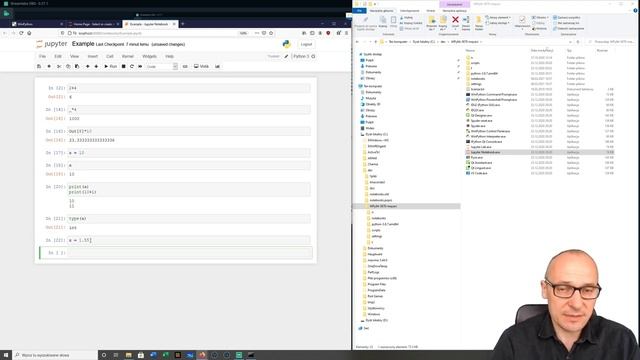
Task: Sort files by Nazwa column header
Action: tap(471, 51)
